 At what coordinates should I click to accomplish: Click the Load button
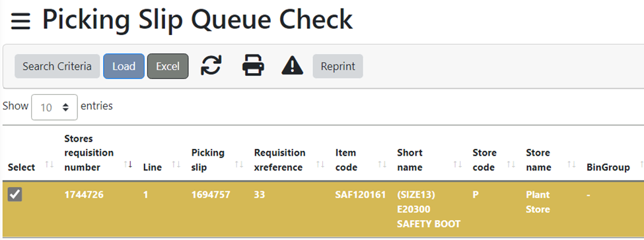pyautogui.click(x=124, y=66)
